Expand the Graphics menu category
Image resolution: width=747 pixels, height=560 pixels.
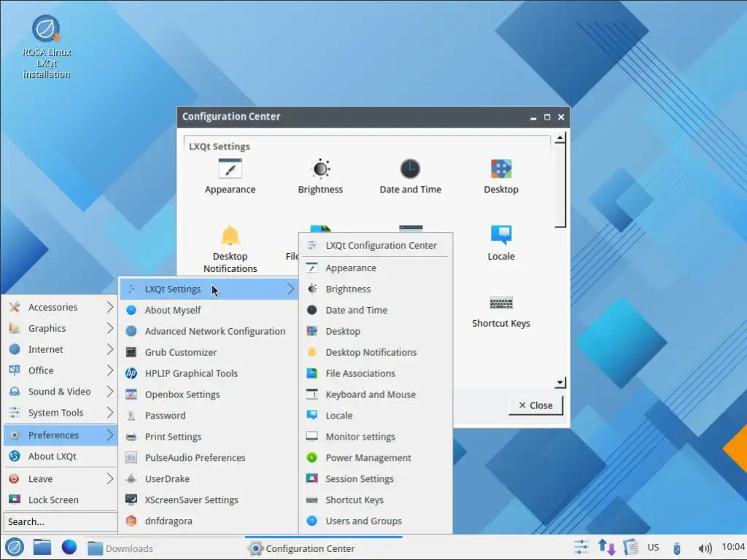coord(60,328)
